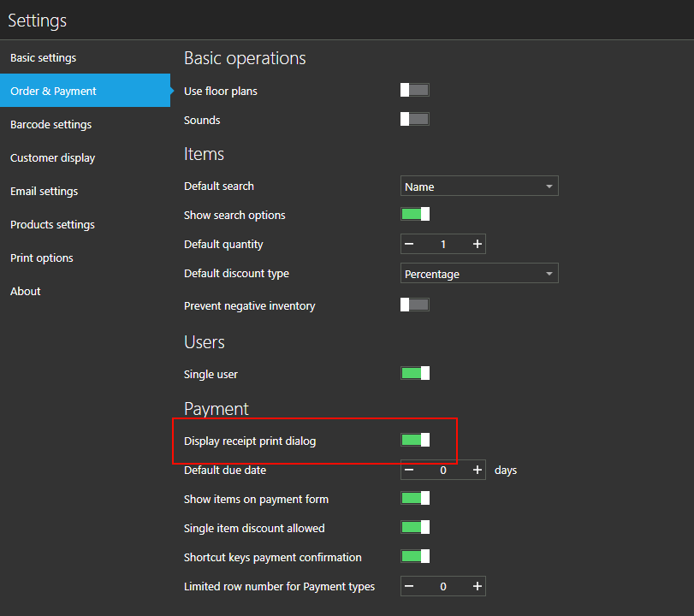Image resolution: width=694 pixels, height=616 pixels.
Task: Click minus button for Default due date
Action: pos(410,470)
